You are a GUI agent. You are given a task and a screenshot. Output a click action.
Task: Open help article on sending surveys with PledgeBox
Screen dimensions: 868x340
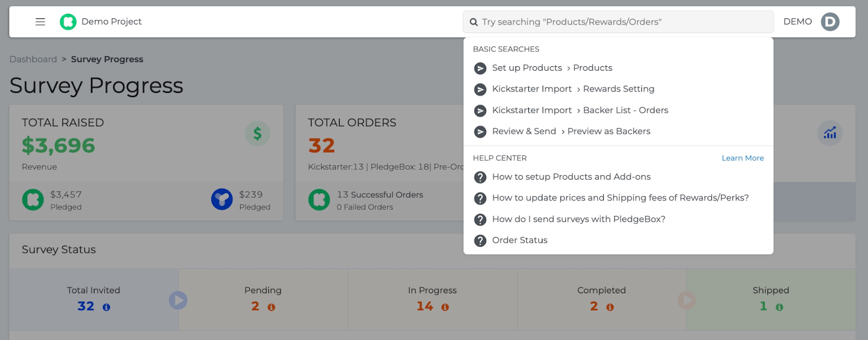[578, 219]
